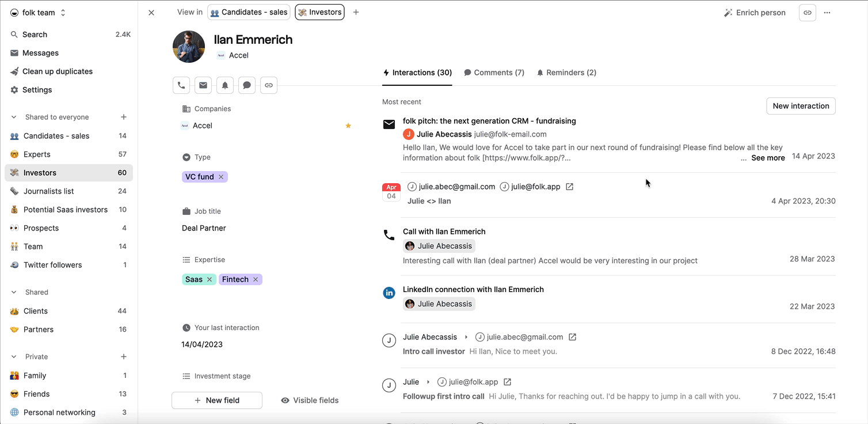Open external link next to julie@folk.app Apr 04
This screenshot has width=868, height=424.
(x=569, y=187)
